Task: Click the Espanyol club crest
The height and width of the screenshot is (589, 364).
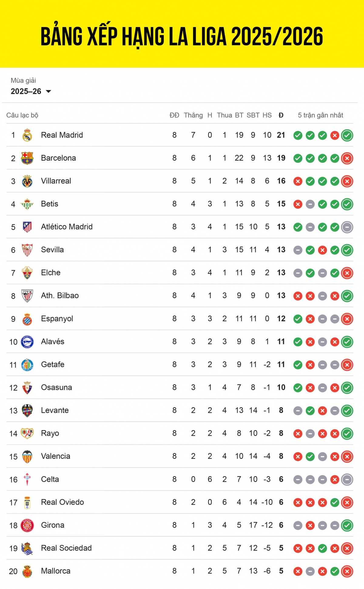Action: (27, 319)
